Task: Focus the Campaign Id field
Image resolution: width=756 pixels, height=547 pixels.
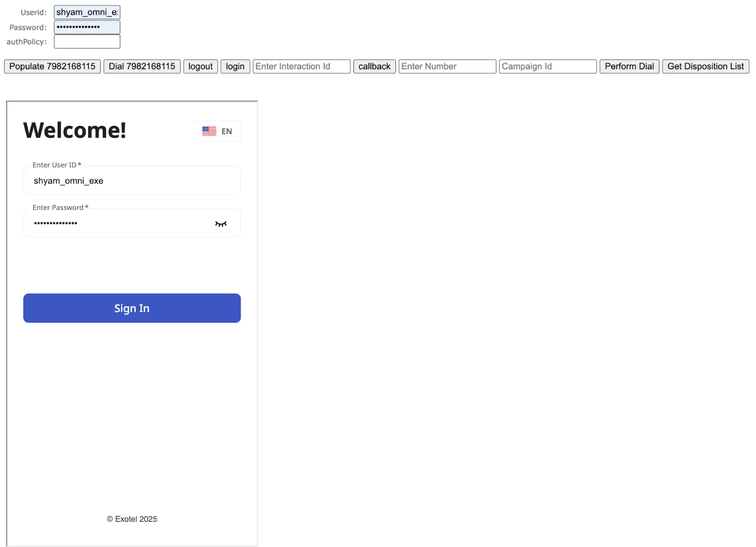Action: tap(548, 67)
